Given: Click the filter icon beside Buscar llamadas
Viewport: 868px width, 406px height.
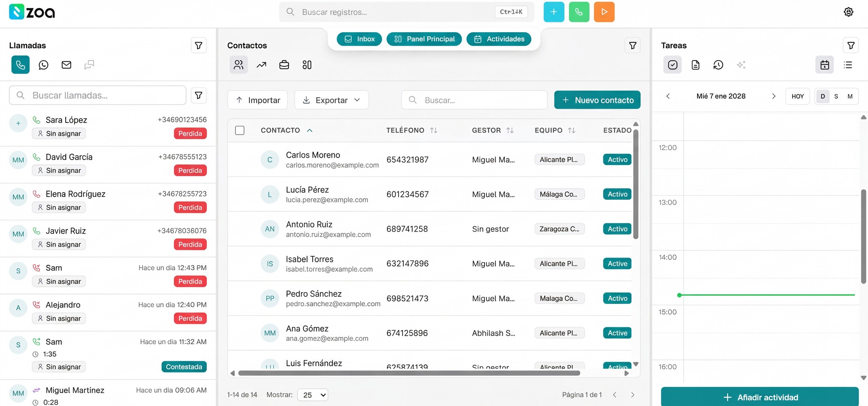Looking at the screenshot, I should coord(198,95).
